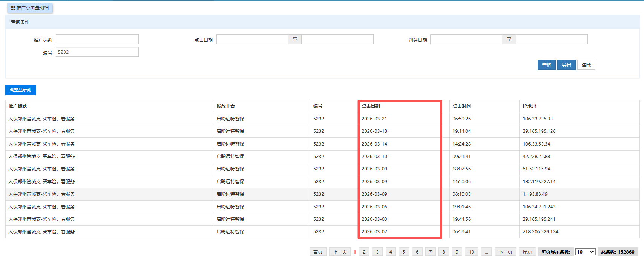This screenshot has width=644, height=263.
Task: Jump to page 10
Action: click(472, 252)
